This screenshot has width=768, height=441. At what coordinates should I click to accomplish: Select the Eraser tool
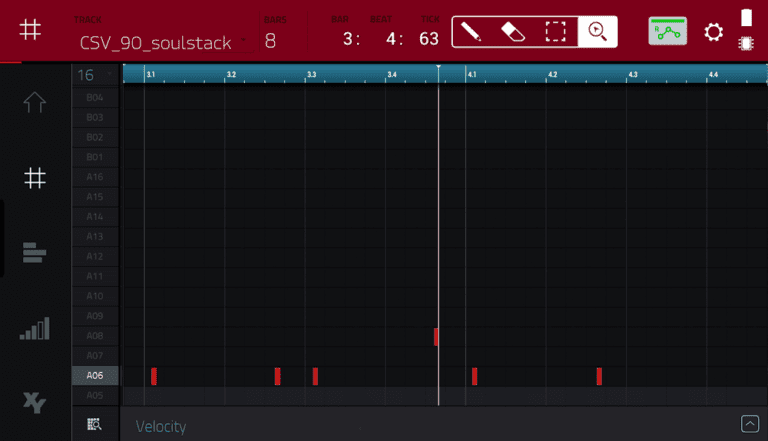512,31
